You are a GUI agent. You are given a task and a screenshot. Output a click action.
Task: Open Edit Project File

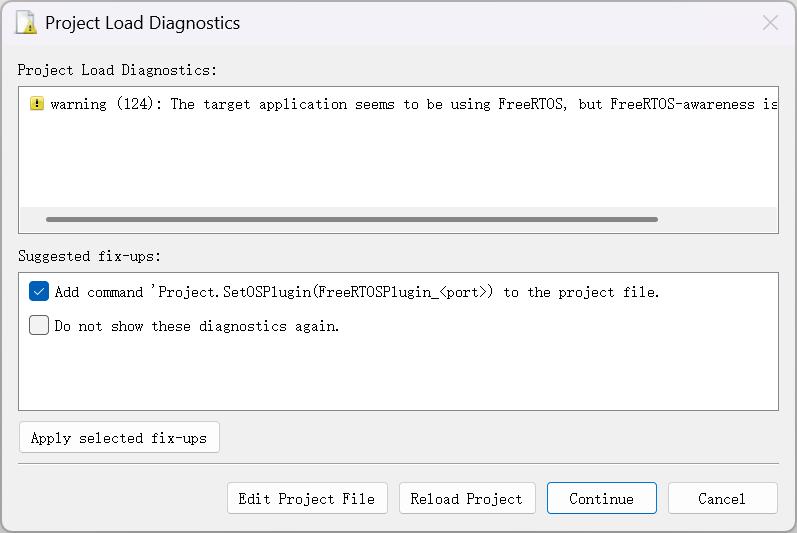point(307,498)
